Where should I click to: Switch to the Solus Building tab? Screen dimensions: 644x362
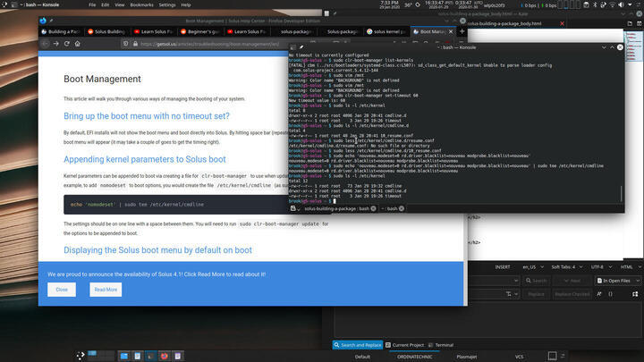106,31
